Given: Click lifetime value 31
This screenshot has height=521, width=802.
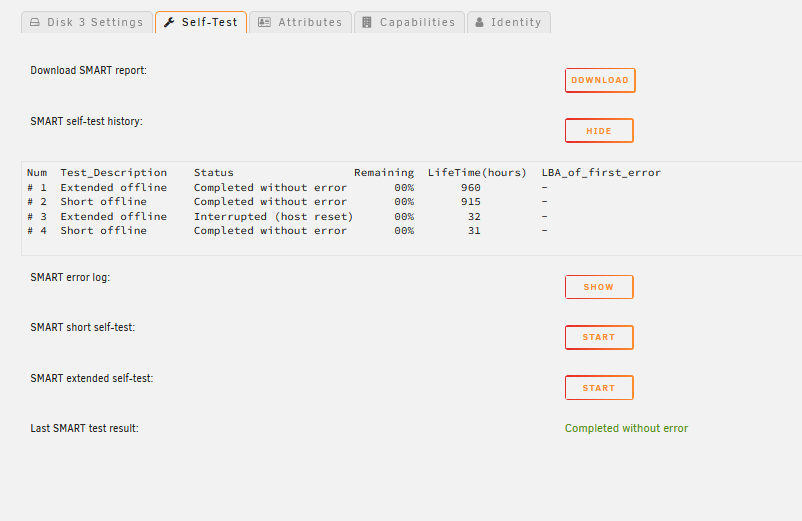Looking at the screenshot, I should click(x=474, y=231).
